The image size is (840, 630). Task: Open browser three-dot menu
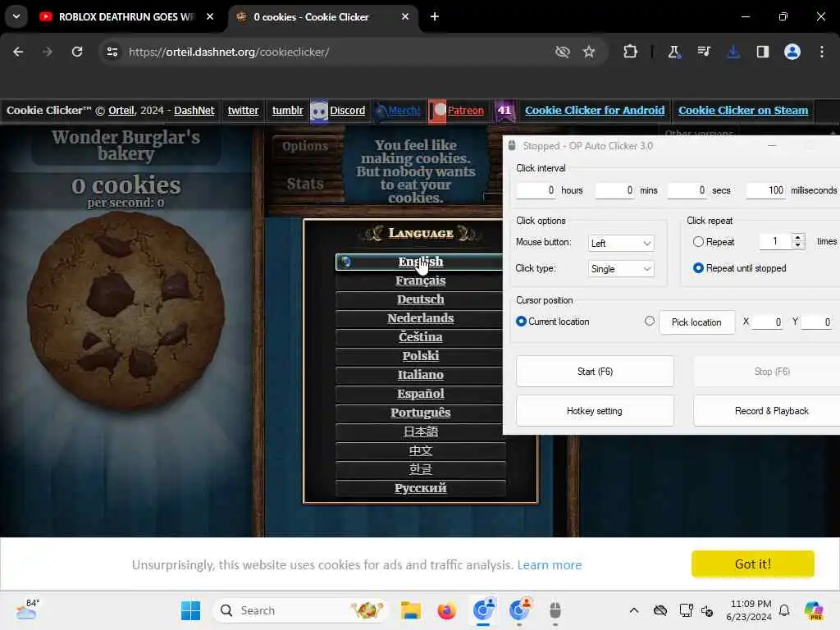822,52
